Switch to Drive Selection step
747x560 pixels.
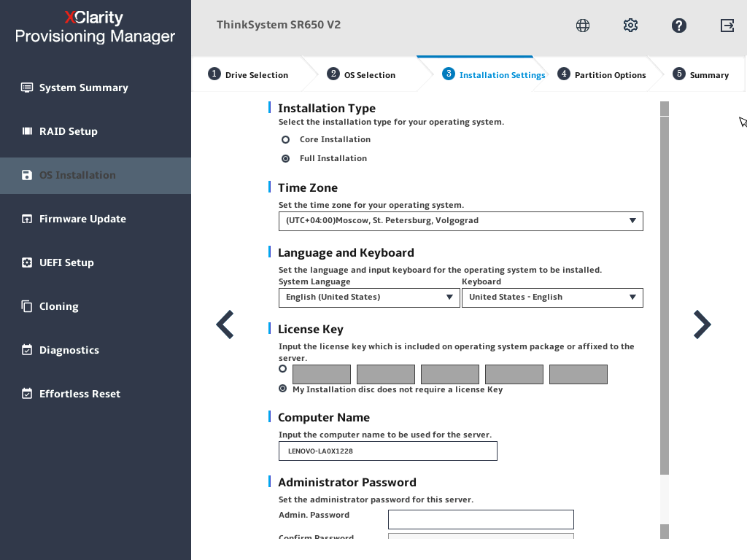pyautogui.click(x=257, y=75)
